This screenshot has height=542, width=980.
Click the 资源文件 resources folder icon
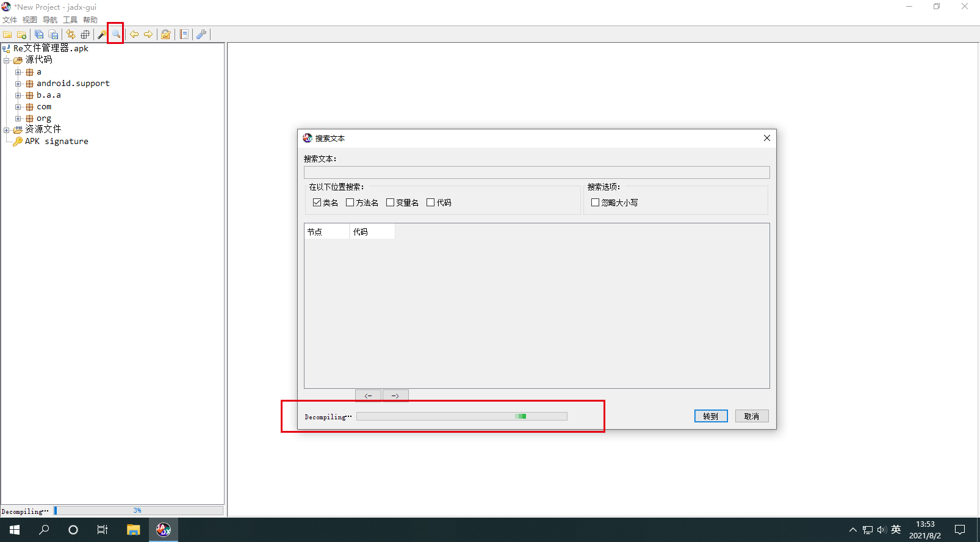[18, 129]
